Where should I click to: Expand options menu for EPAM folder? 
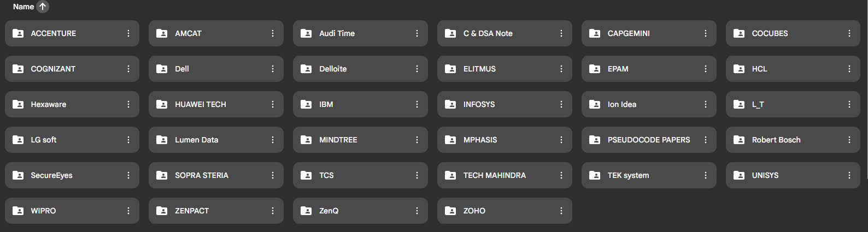click(x=706, y=69)
